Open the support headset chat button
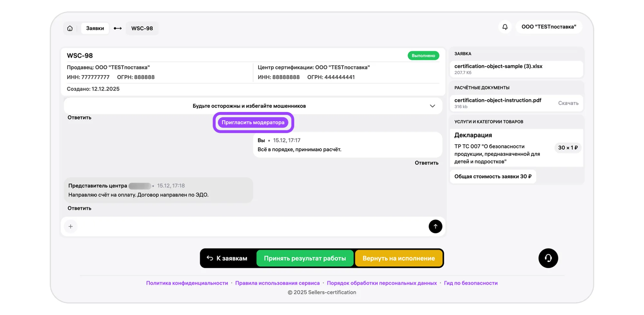The image size is (644, 315). click(548, 258)
